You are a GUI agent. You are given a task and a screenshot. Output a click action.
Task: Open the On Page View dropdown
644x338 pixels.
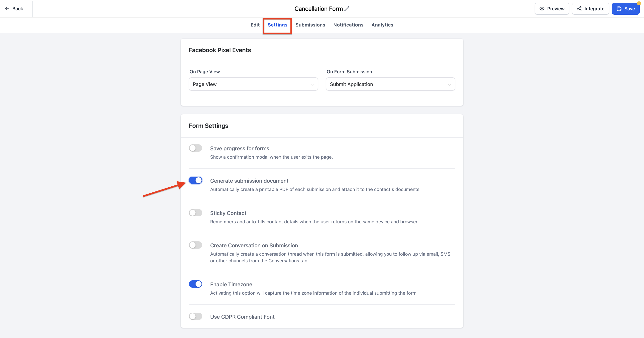253,84
